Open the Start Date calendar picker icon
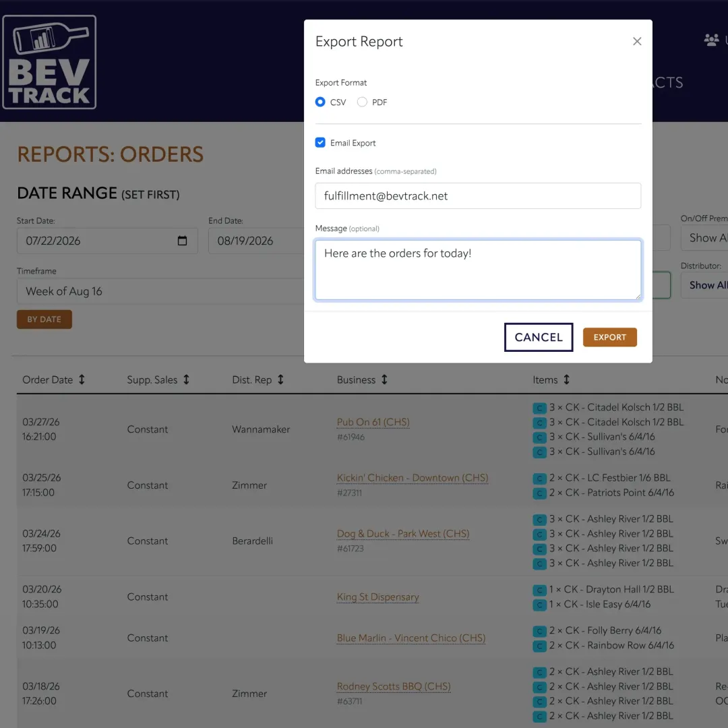The width and height of the screenshot is (728, 728). point(182,241)
